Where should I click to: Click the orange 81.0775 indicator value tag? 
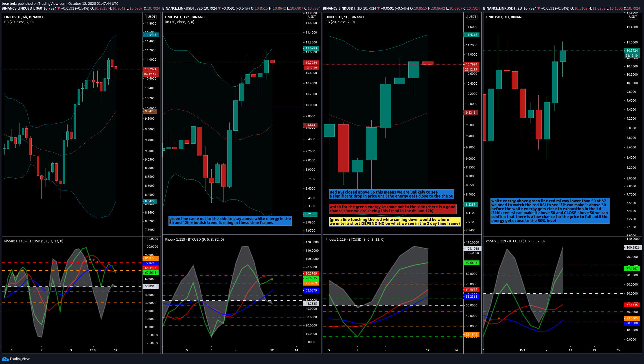pos(151,258)
